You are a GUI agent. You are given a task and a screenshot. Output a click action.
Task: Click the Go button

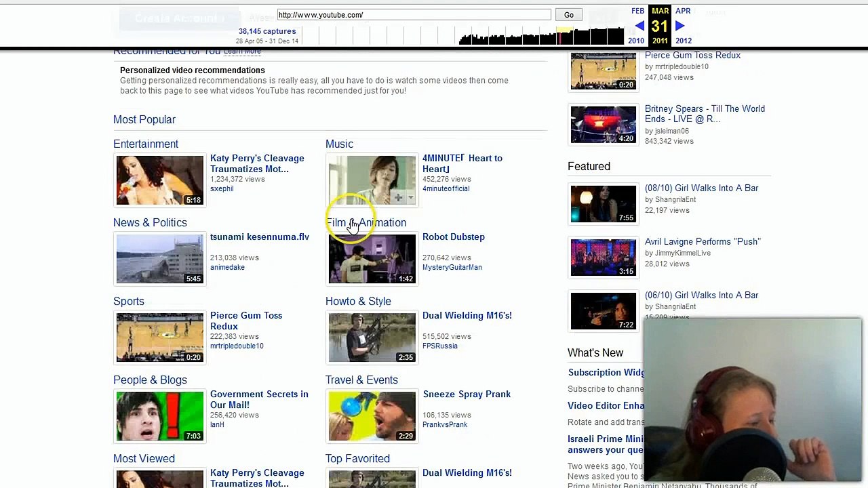568,15
